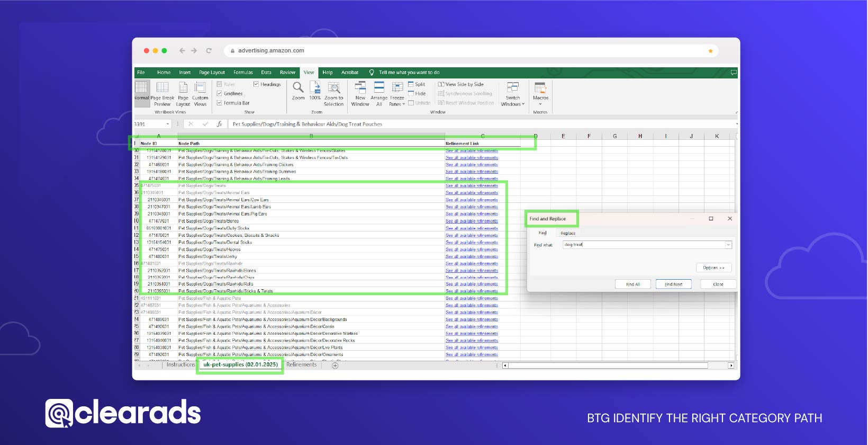The width and height of the screenshot is (868, 445).
Task: Click Unhide window button
Action: point(419,103)
